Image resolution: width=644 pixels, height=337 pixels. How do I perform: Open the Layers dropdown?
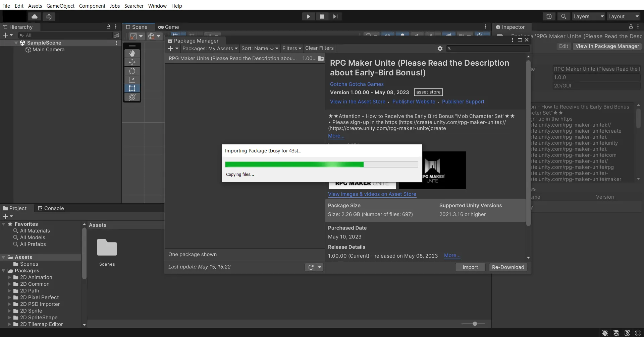click(x=588, y=16)
